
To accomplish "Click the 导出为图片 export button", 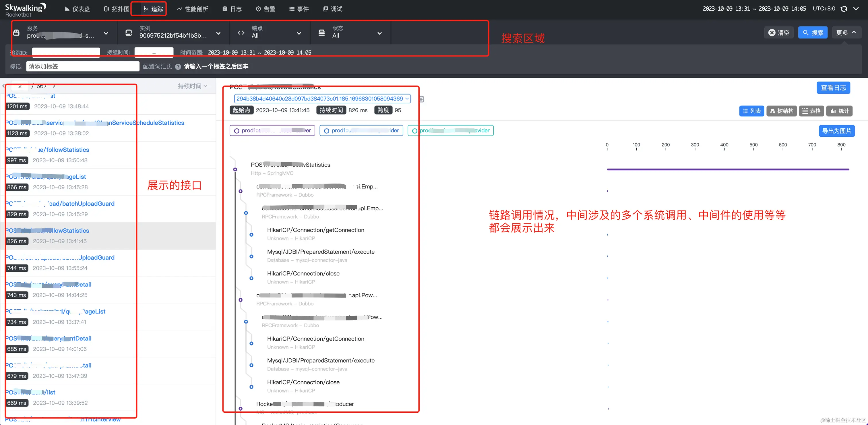I will (836, 131).
